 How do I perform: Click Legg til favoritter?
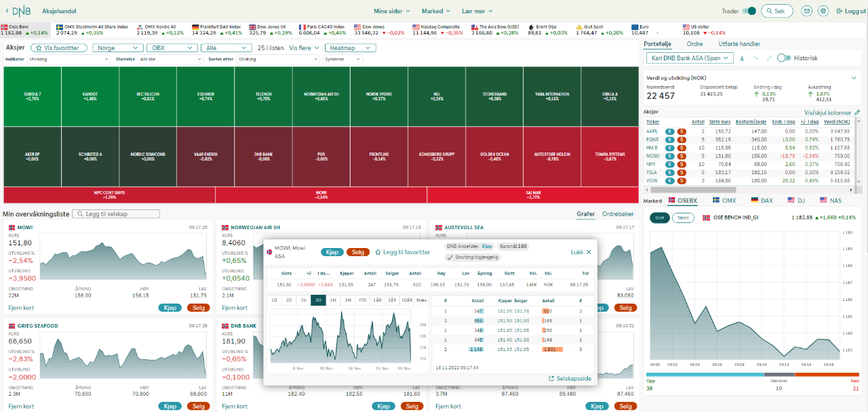[402, 252]
